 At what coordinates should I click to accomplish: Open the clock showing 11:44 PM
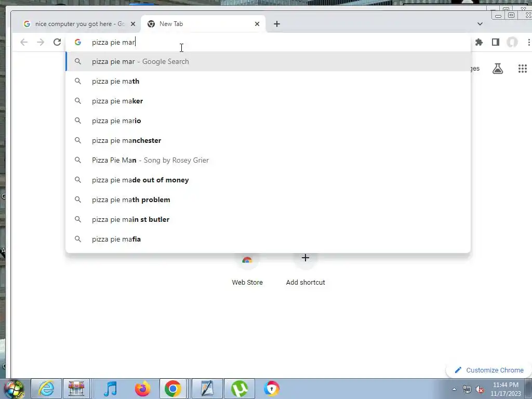click(x=506, y=389)
